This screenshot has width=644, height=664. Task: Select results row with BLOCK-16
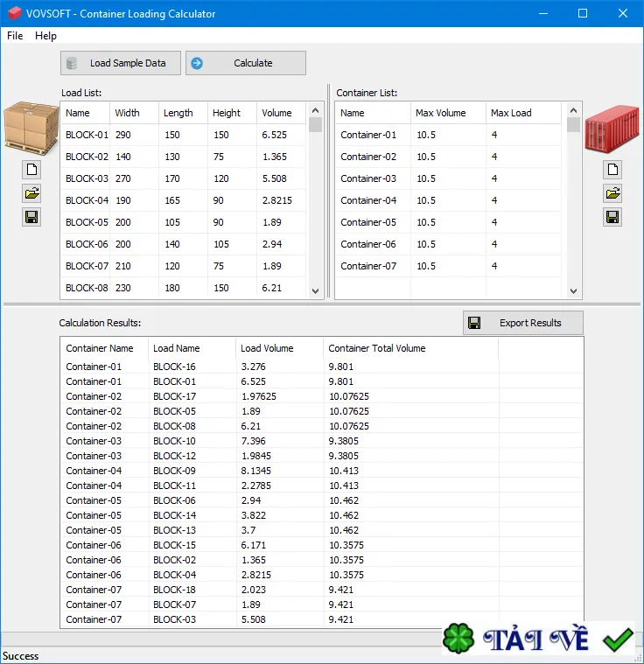click(x=322, y=367)
